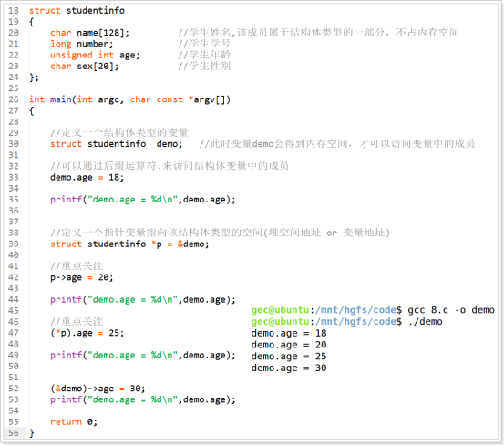Click the (&demo)->age = 30 statement
This screenshot has height=446, width=504.
pyautogui.click(x=98, y=389)
